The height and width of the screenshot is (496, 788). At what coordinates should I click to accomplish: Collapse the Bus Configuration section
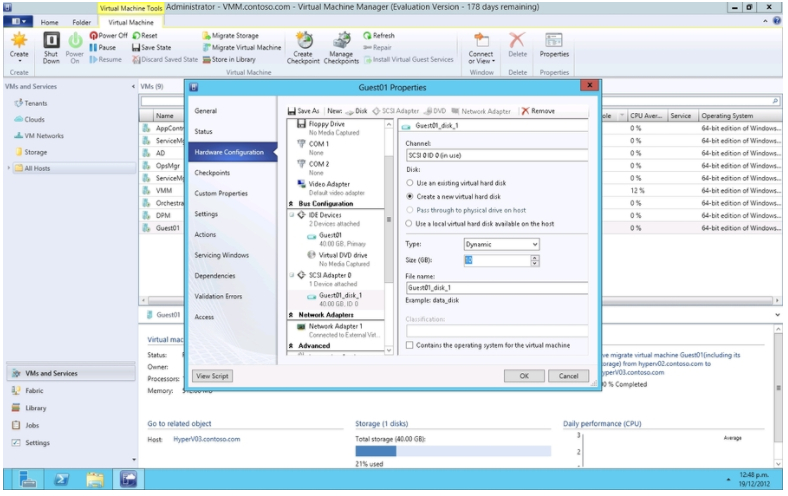[x=291, y=204]
